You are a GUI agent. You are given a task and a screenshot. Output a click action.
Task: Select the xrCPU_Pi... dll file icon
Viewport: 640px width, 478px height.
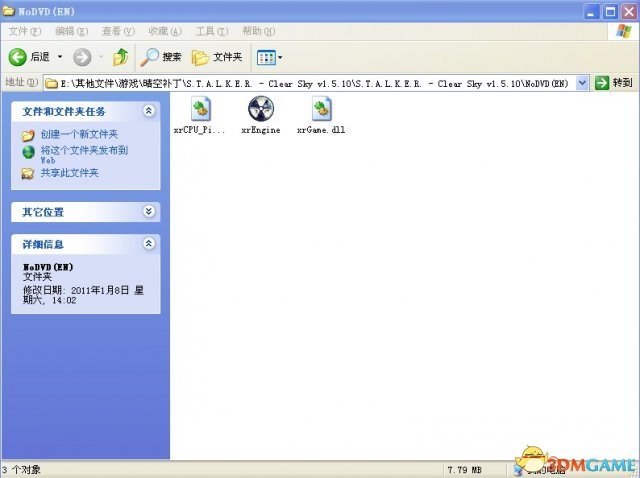point(201,109)
